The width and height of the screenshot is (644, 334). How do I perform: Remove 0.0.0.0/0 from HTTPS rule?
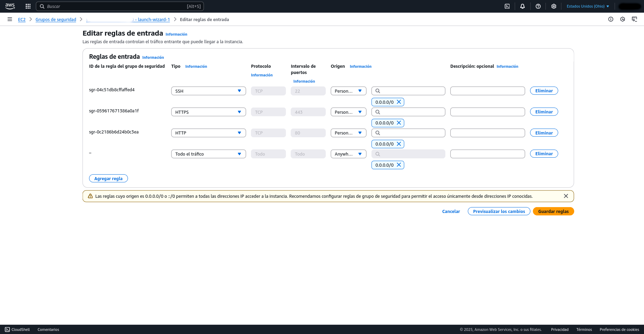tap(399, 123)
